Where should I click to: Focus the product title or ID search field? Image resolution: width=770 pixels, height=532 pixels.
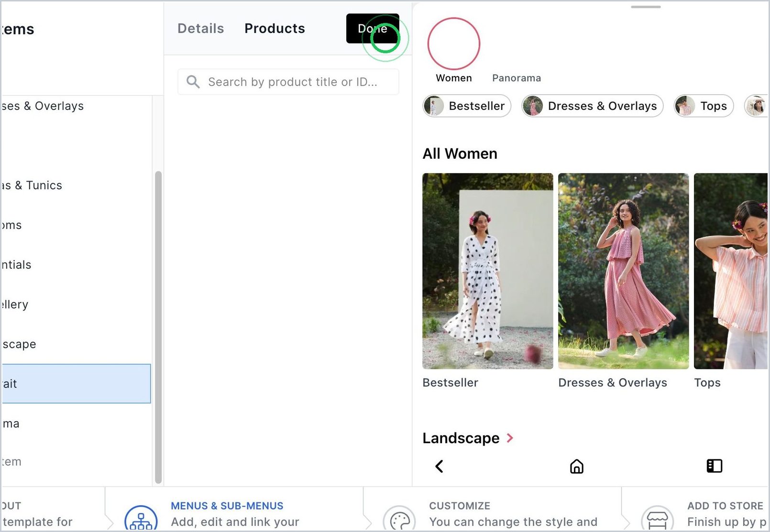coord(288,82)
